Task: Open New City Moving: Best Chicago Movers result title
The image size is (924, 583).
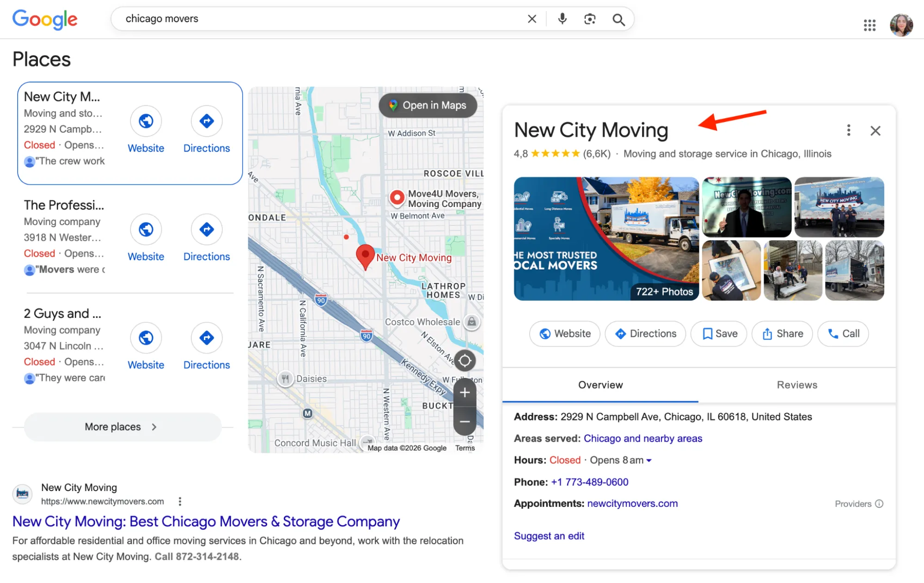Action: pyautogui.click(x=206, y=521)
